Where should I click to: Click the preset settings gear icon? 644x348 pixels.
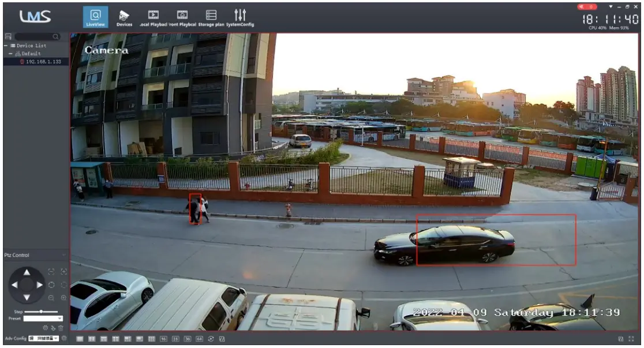tap(45, 327)
